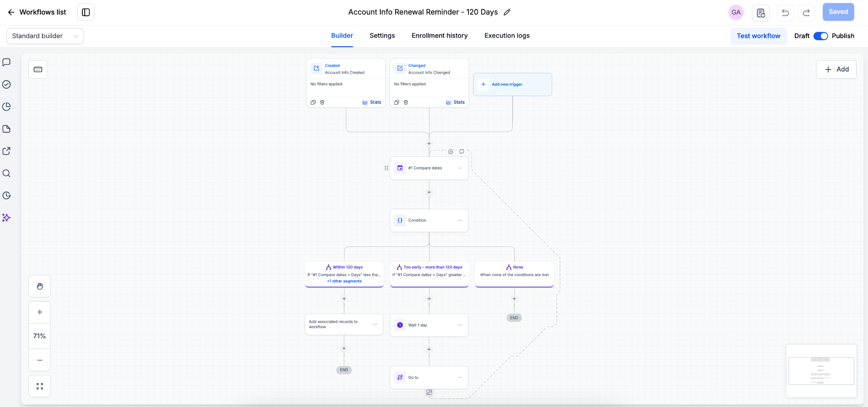Select the Within 120 days branch
868x407 pixels.
pyautogui.click(x=344, y=274)
